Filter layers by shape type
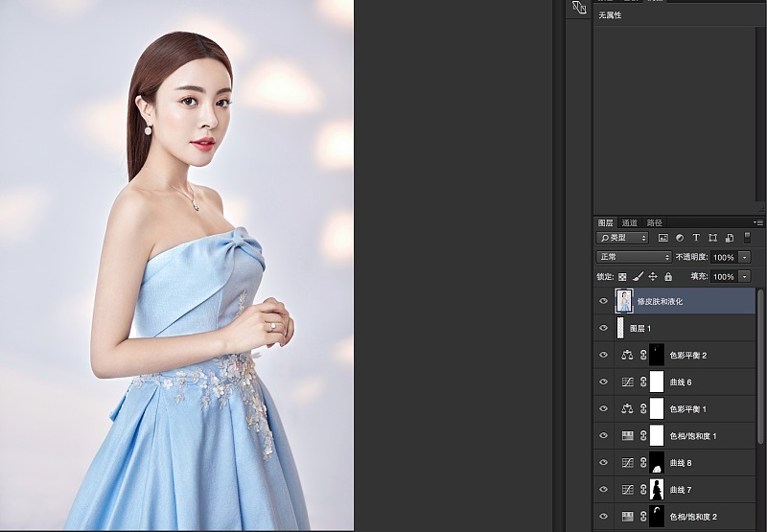 pyautogui.click(x=712, y=238)
